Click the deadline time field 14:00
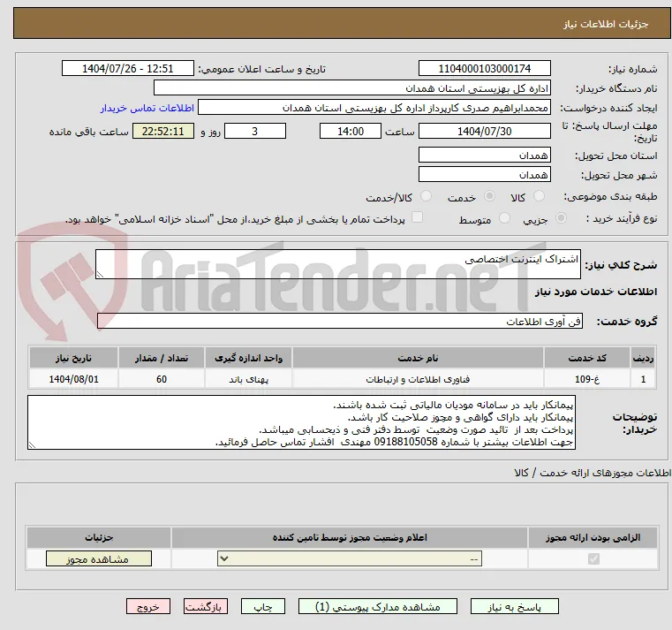 [x=351, y=132]
